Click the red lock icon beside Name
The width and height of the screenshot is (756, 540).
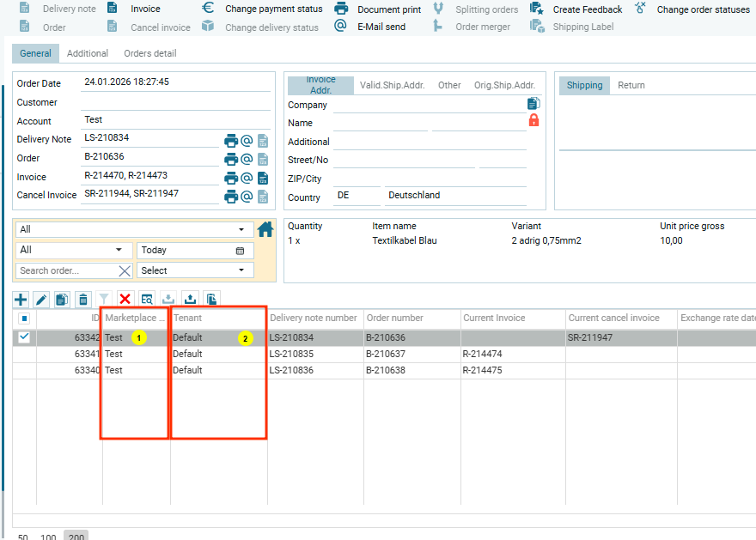point(533,121)
